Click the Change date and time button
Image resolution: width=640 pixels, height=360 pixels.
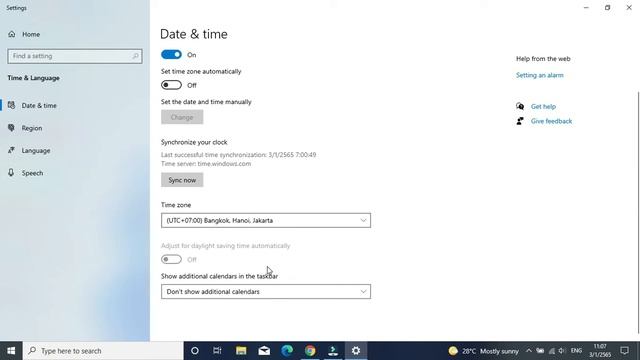[x=182, y=117]
